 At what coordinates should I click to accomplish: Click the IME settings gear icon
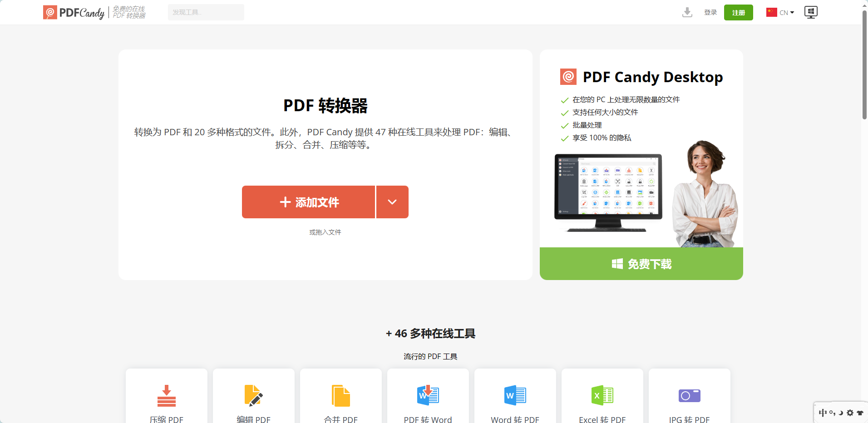(850, 413)
